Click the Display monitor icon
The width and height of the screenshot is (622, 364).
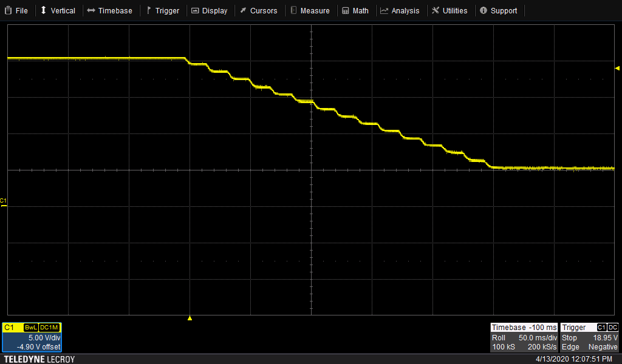click(195, 10)
